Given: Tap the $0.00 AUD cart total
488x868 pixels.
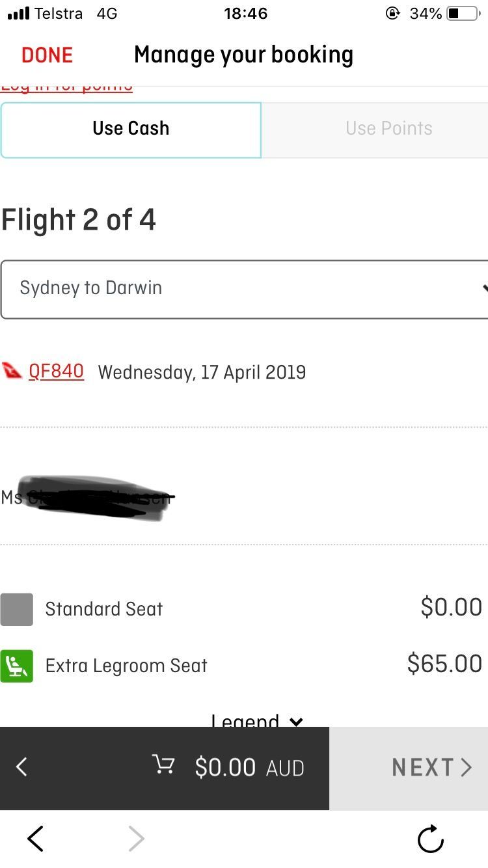Looking at the screenshot, I should (249, 768).
